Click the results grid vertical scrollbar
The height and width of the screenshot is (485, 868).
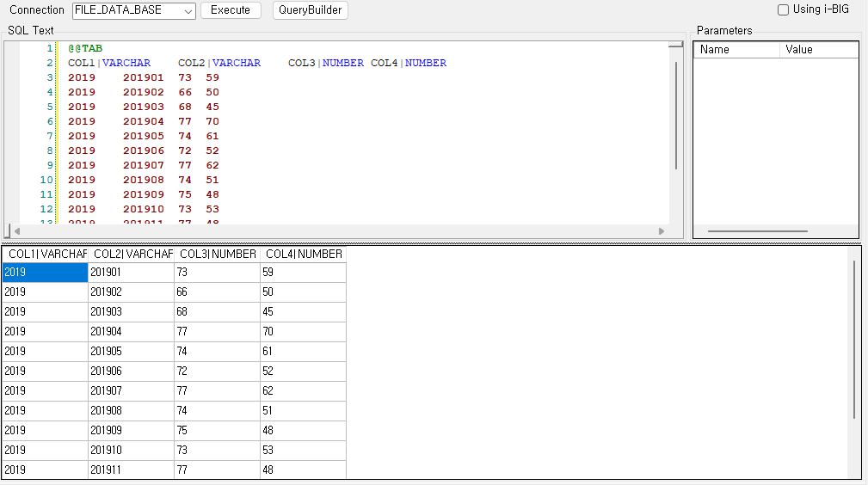(853, 340)
